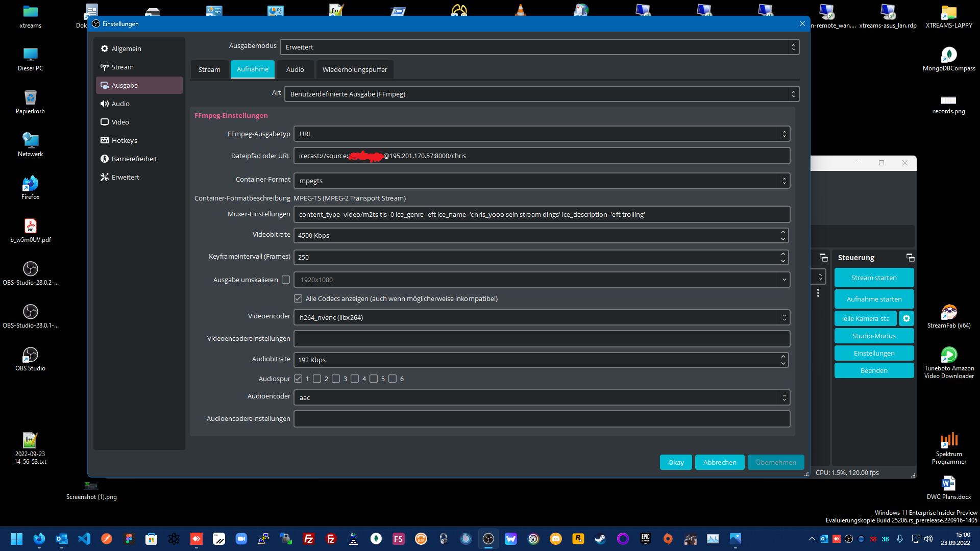
Task: Open the Video settings section
Action: 120,122
